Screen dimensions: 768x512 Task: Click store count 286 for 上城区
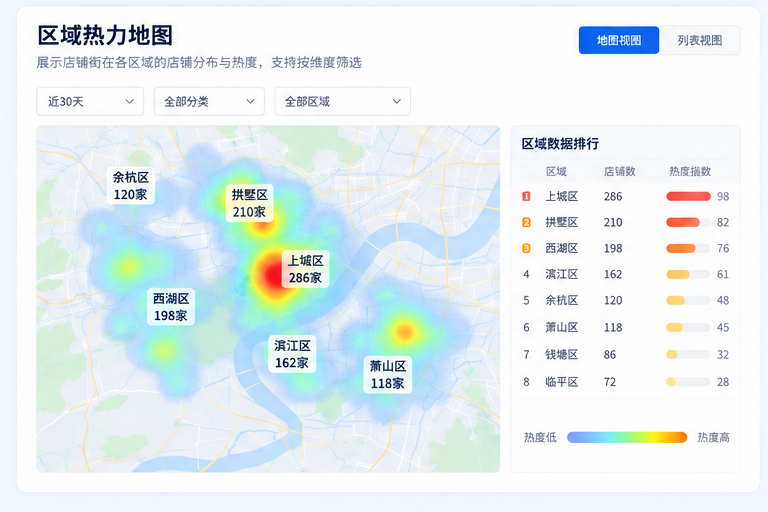[613, 196]
